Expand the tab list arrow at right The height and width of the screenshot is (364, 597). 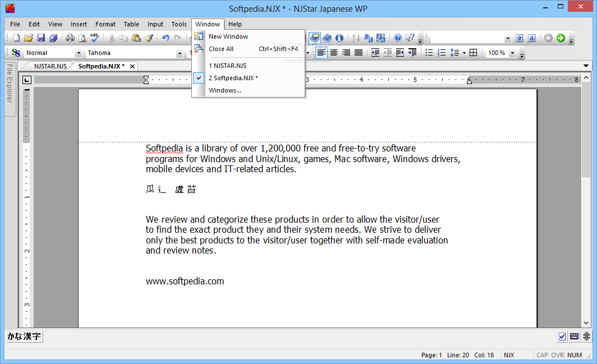click(x=586, y=66)
